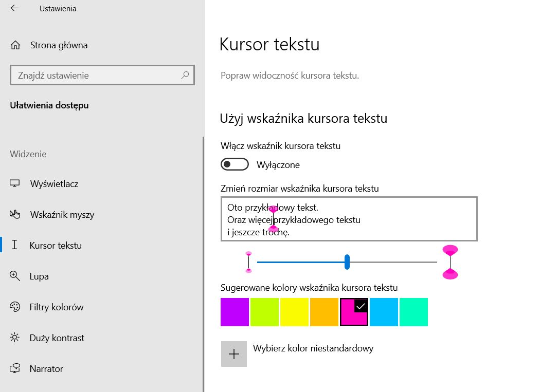The height and width of the screenshot is (392, 558).
Task: Click the Kursor tekstu page title
Action: point(269,44)
